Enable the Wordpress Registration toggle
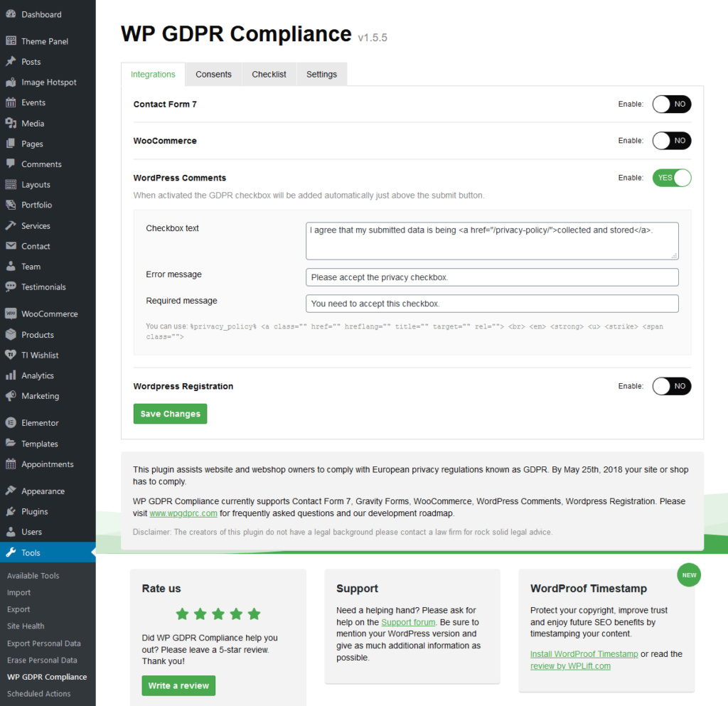Screen dimensions: 728x706 tap(671, 386)
